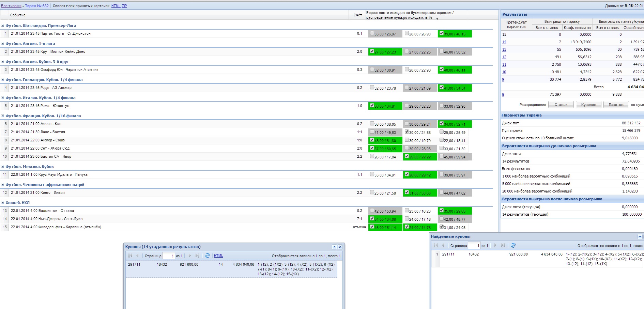644x309 pixels.
Task: Go to previous page in Найденные купоны
Action: [x=443, y=245]
